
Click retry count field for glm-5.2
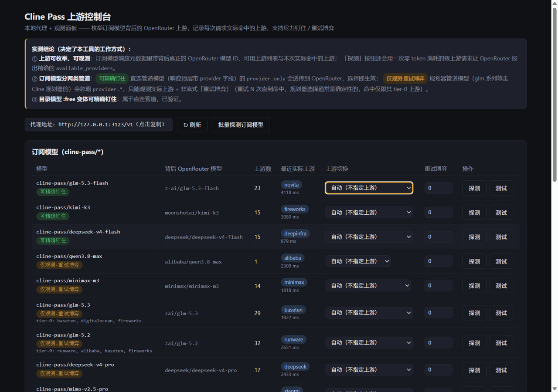pos(438,342)
